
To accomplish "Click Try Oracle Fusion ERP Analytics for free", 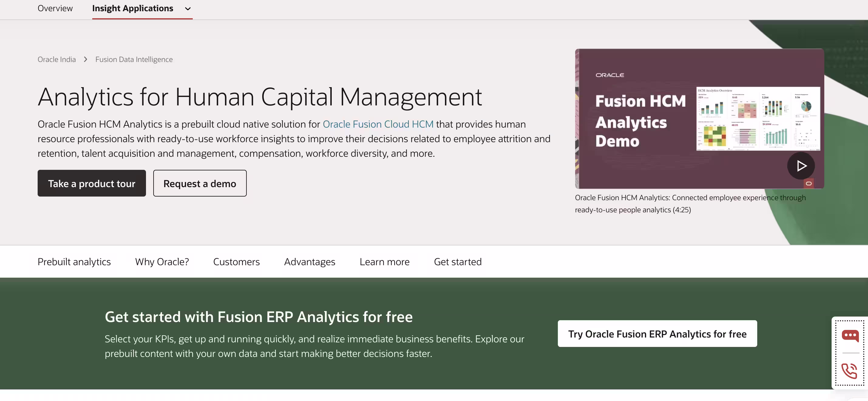I will [657, 334].
